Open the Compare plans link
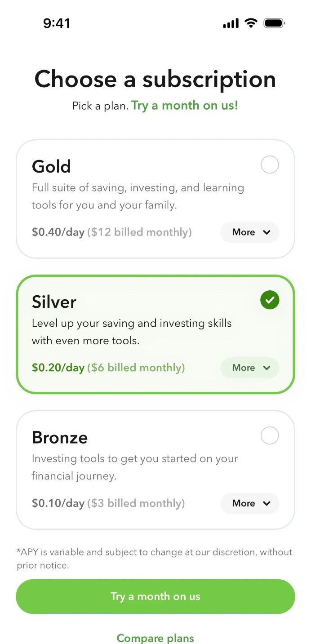Image resolution: width=311 pixels, height=644 pixels. pos(155,638)
